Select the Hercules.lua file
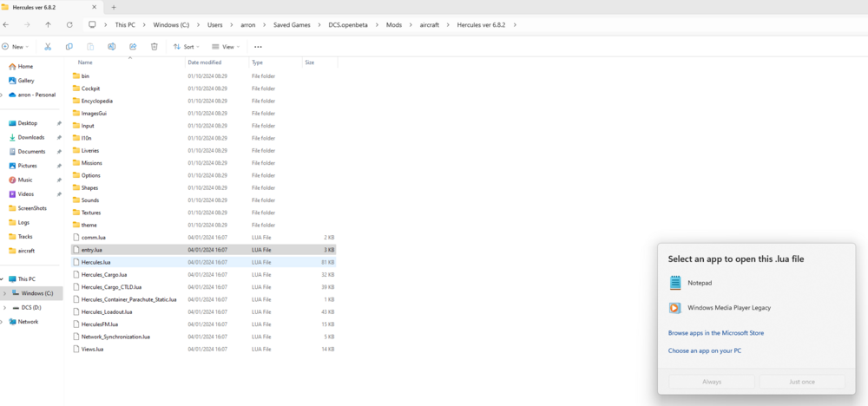 (204, 262)
